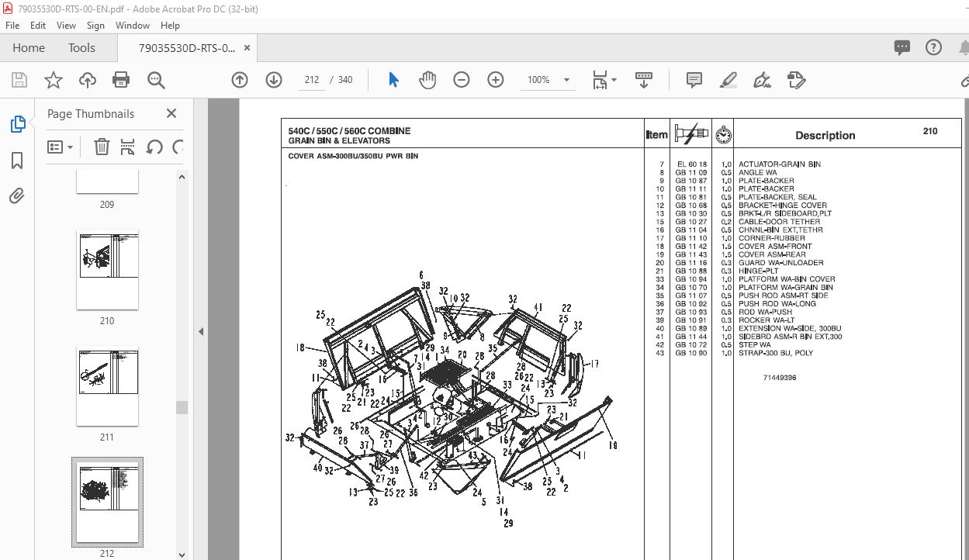Open the chat notifications icon
Screen dimensions: 969x560
pos(902,47)
